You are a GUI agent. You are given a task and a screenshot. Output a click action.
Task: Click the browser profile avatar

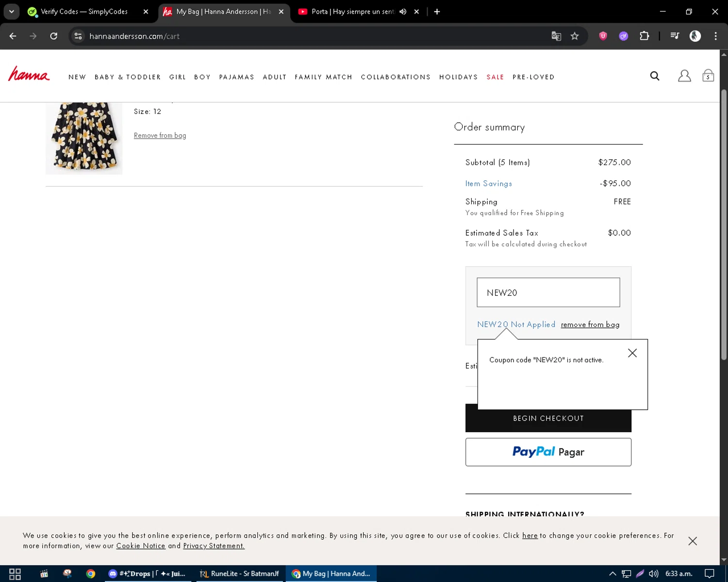point(695,36)
